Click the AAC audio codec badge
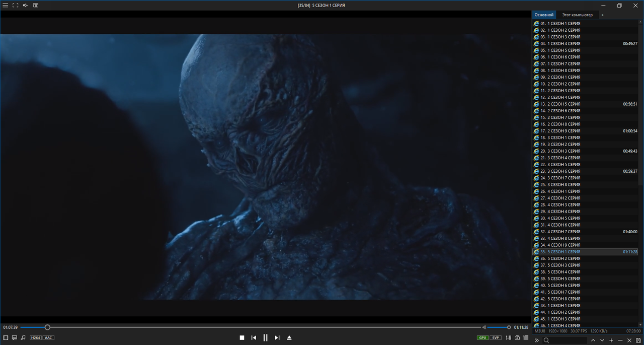This screenshot has width=644, height=345. click(x=48, y=337)
